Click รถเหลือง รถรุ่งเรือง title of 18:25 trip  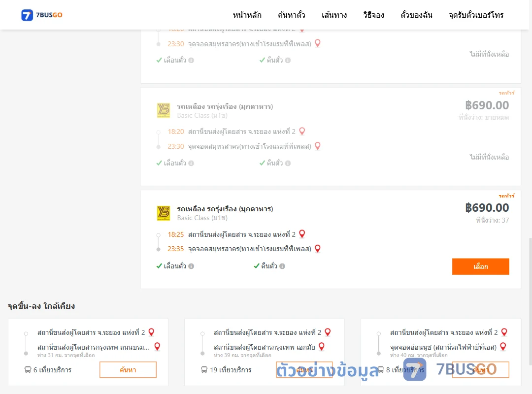click(x=225, y=209)
